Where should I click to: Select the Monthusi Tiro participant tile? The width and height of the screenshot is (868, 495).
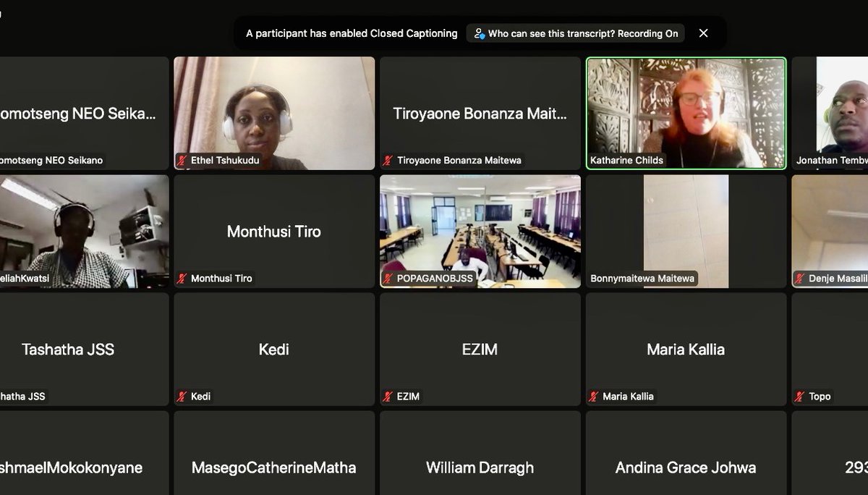(274, 232)
